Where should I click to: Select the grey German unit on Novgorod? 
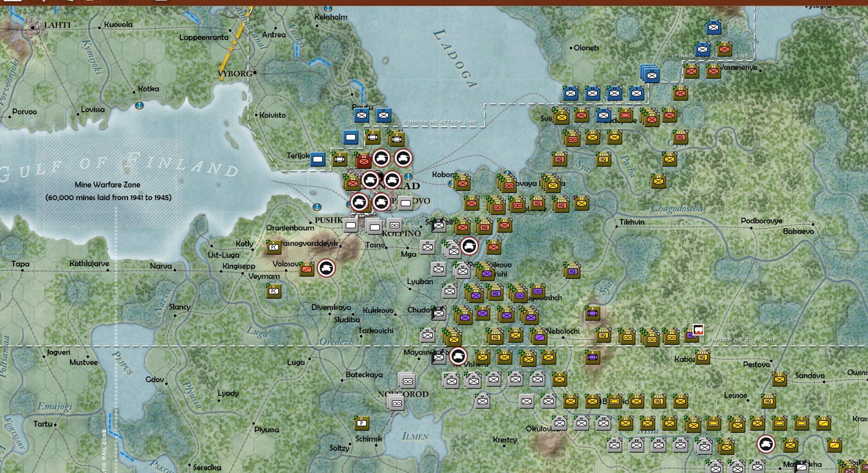click(x=396, y=403)
